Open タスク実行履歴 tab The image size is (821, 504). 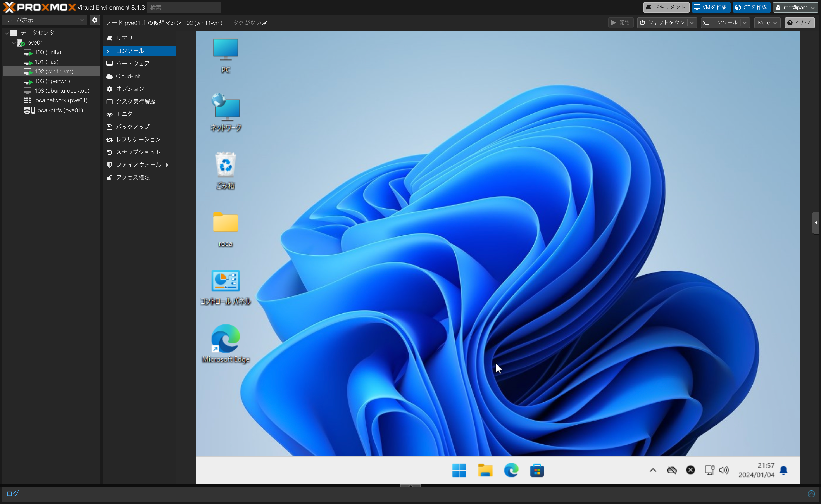tap(139, 101)
